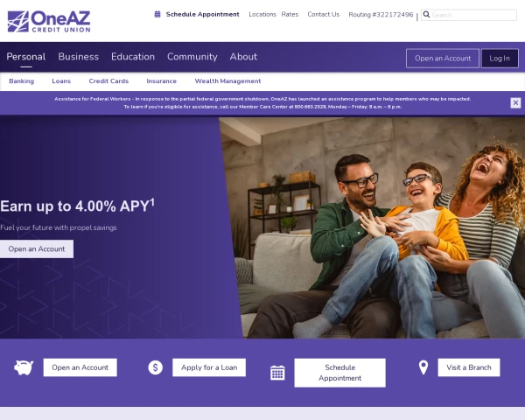Click the Apply for a Loan button

click(x=209, y=367)
